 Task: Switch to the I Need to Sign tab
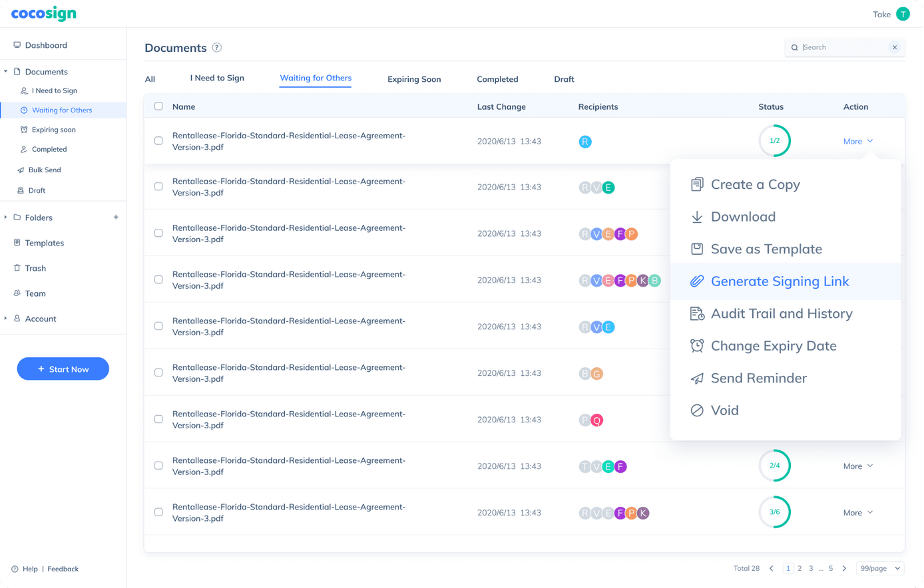pyautogui.click(x=217, y=78)
